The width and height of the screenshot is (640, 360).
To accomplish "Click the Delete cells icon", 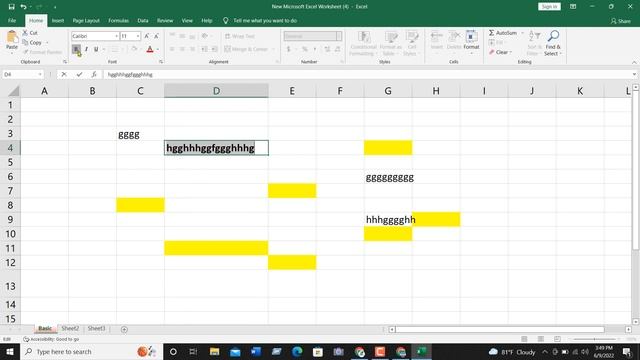I will click(454, 40).
